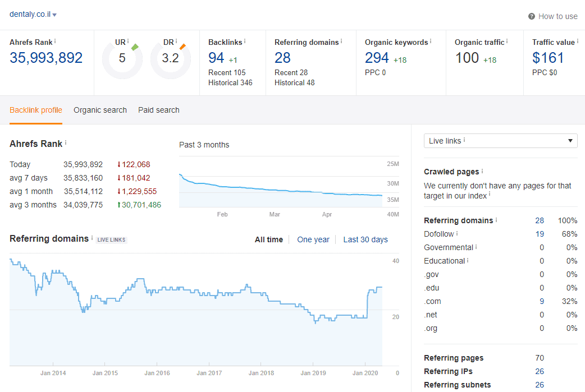This screenshot has height=392, width=585.
Task: Click the Referring pages value 70
Action: click(540, 358)
